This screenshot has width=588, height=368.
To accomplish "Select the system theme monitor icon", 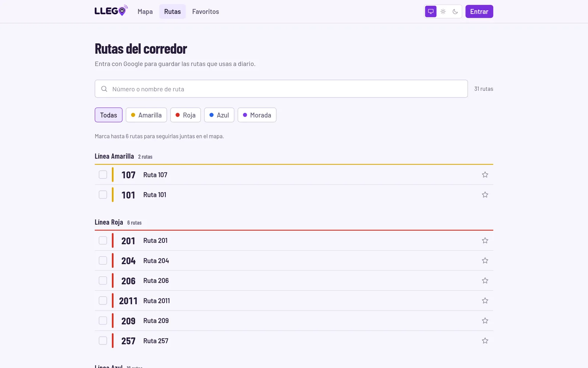I will coord(431,11).
